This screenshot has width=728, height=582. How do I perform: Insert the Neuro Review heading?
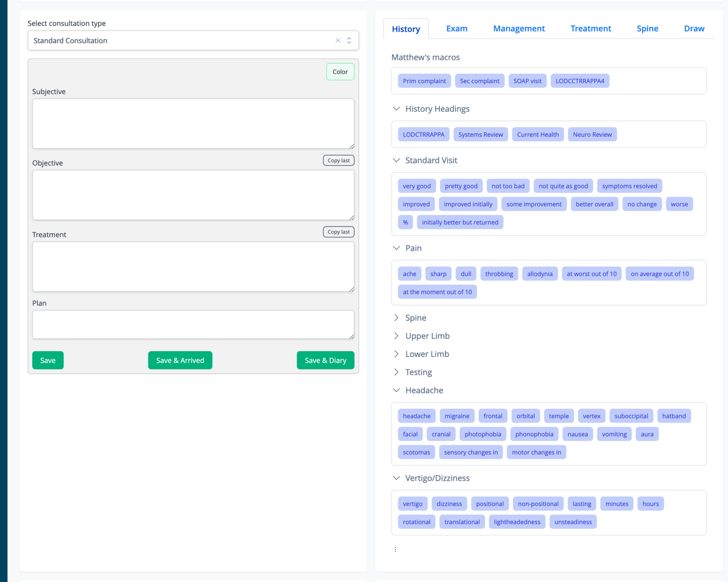tap(592, 135)
